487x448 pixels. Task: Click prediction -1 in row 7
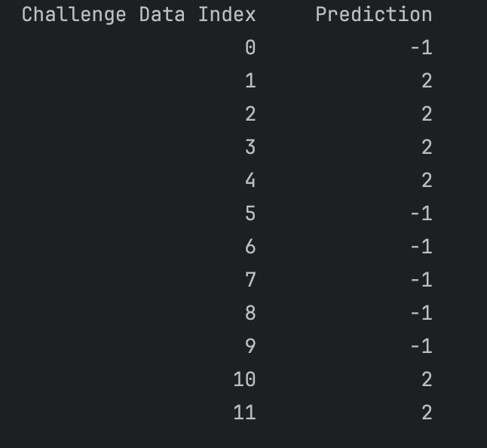pyautogui.click(x=421, y=280)
